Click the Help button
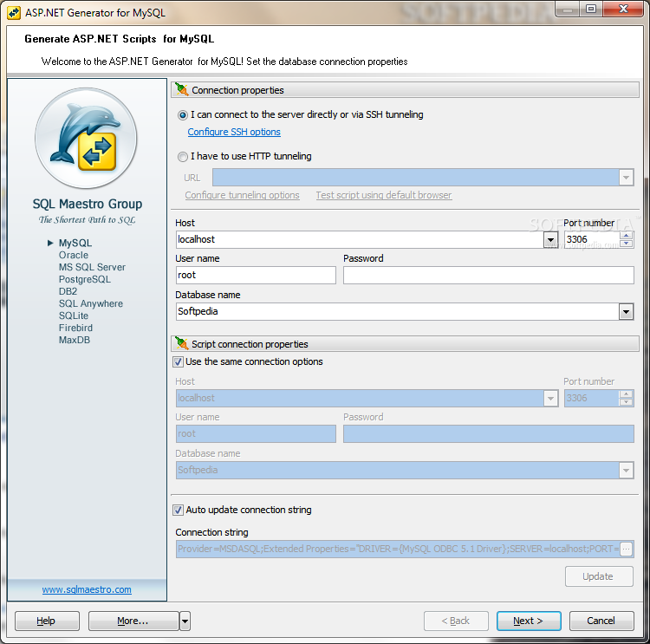Image resolution: width=650 pixels, height=644 pixels. (47, 621)
